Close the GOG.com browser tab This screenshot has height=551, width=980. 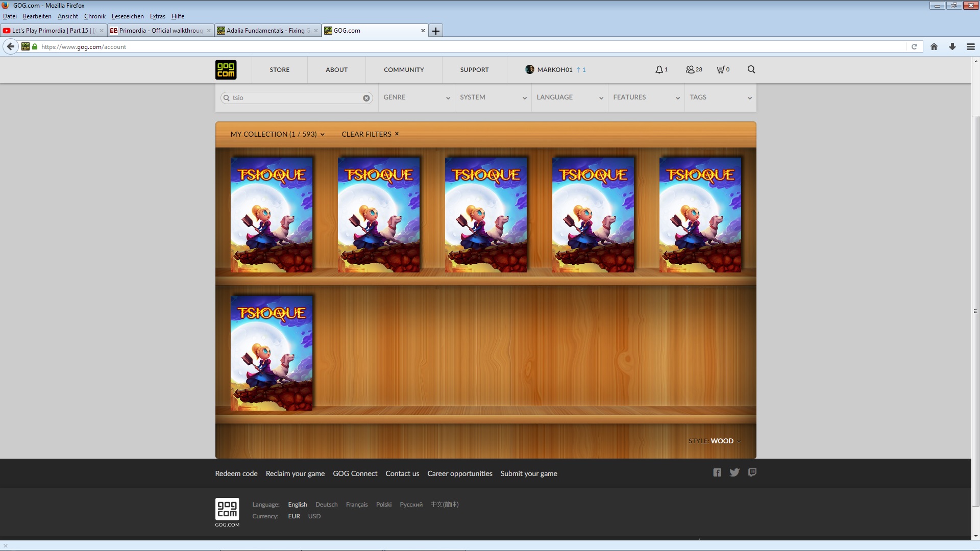[423, 31]
